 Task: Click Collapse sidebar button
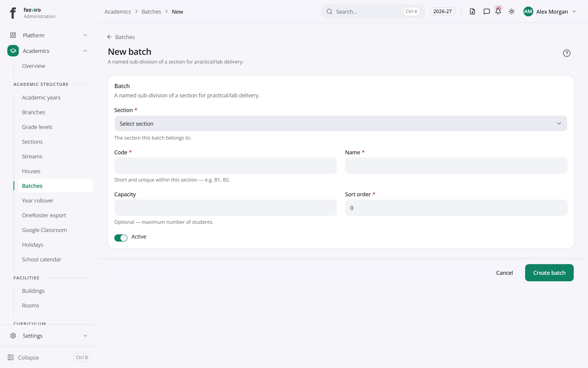(49, 357)
